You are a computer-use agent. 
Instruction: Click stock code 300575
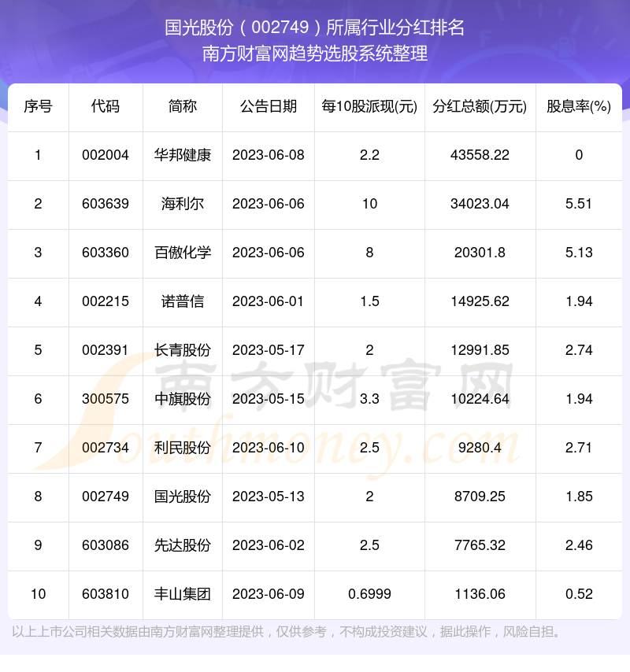click(x=106, y=399)
